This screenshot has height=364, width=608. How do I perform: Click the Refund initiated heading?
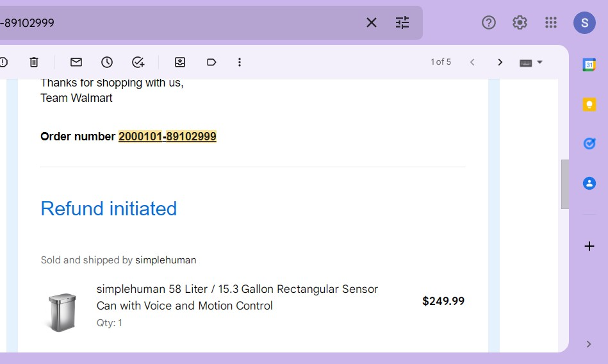(108, 209)
